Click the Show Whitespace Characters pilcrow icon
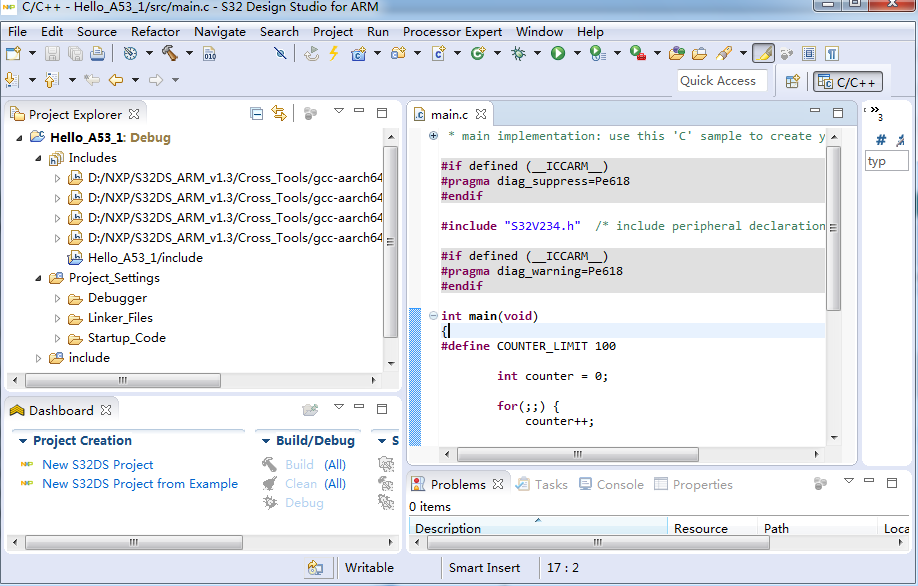The image size is (918, 586). pos(832,54)
